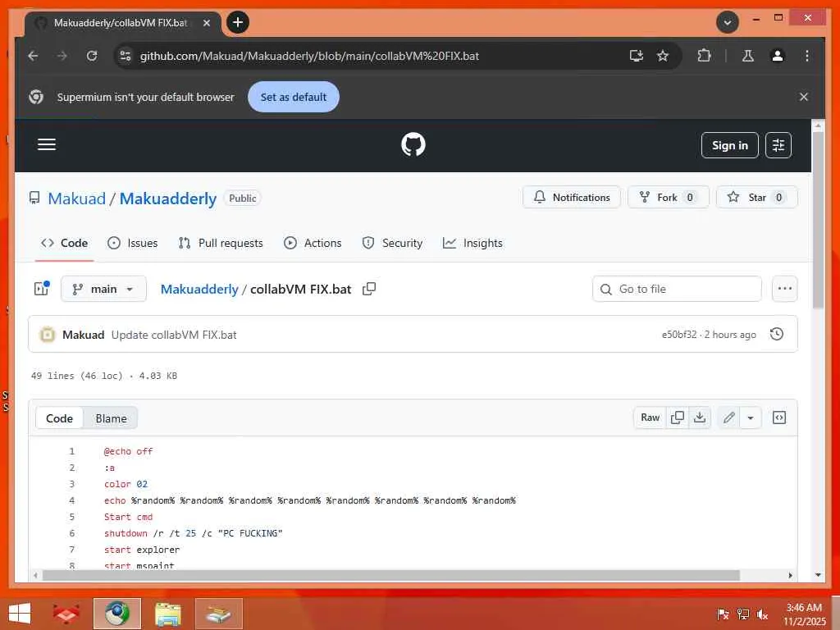Copy file path icon next to filename
840x630 pixels.
(369, 290)
